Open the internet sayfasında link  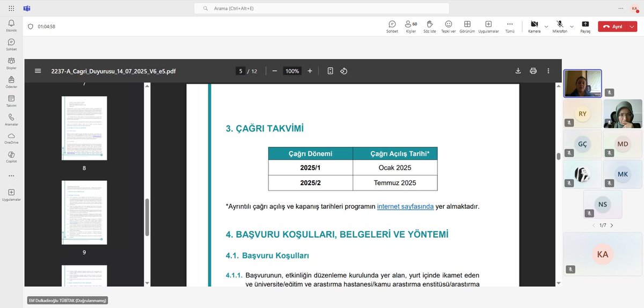coord(405,206)
